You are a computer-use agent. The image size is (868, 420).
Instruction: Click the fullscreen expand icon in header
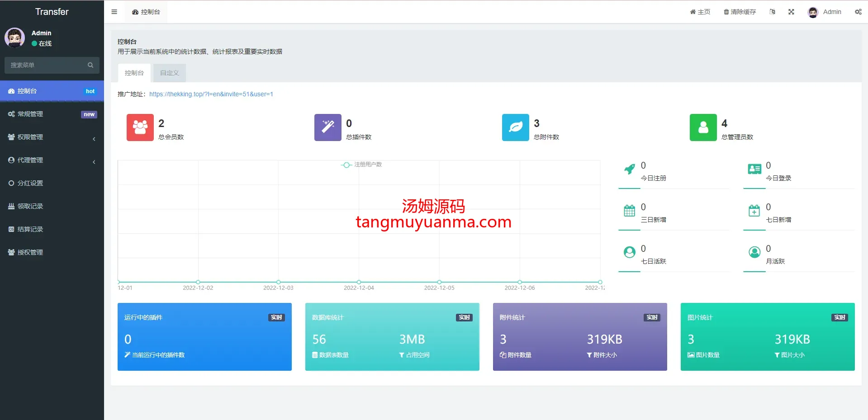click(791, 12)
